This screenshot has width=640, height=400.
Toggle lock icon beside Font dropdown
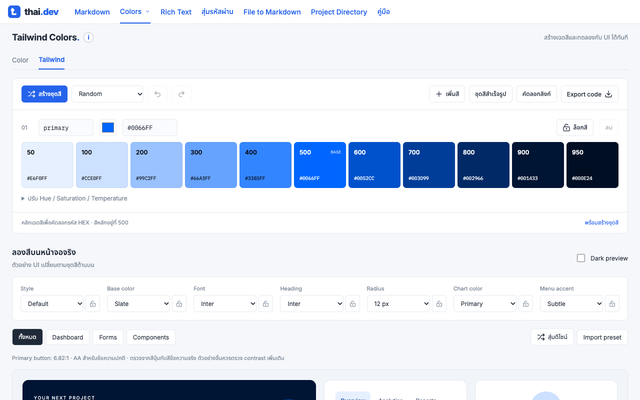266,304
